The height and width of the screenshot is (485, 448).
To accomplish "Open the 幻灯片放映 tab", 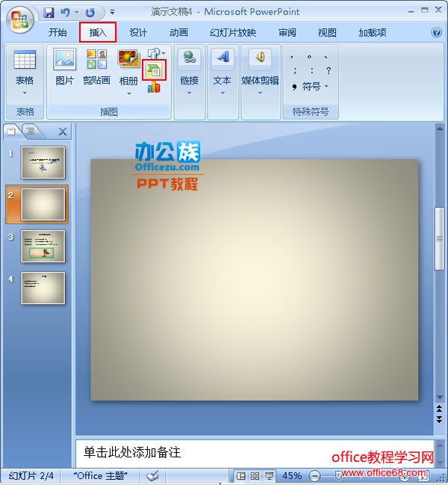I will [233, 32].
